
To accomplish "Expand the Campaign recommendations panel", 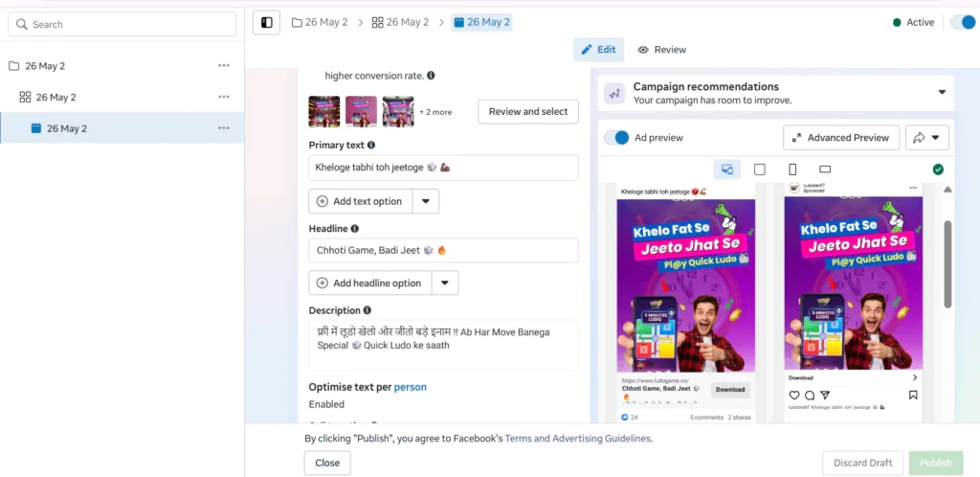I will 942,93.
